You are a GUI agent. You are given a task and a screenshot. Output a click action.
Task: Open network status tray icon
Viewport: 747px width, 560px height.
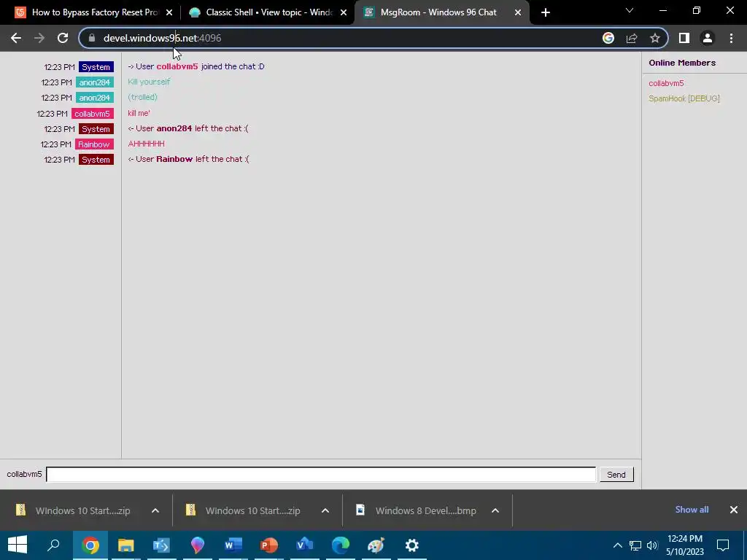[x=635, y=545]
